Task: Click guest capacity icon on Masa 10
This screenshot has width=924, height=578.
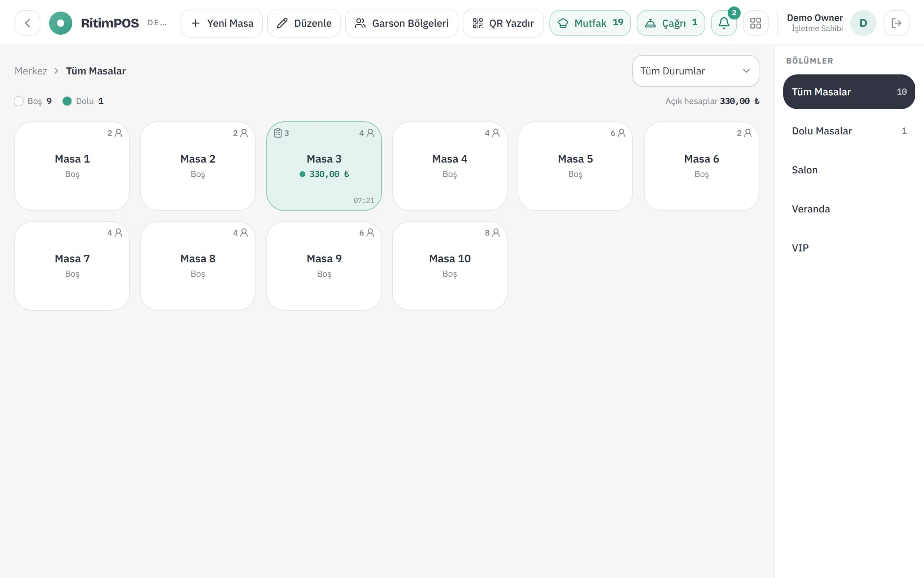Action: point(496,232)
